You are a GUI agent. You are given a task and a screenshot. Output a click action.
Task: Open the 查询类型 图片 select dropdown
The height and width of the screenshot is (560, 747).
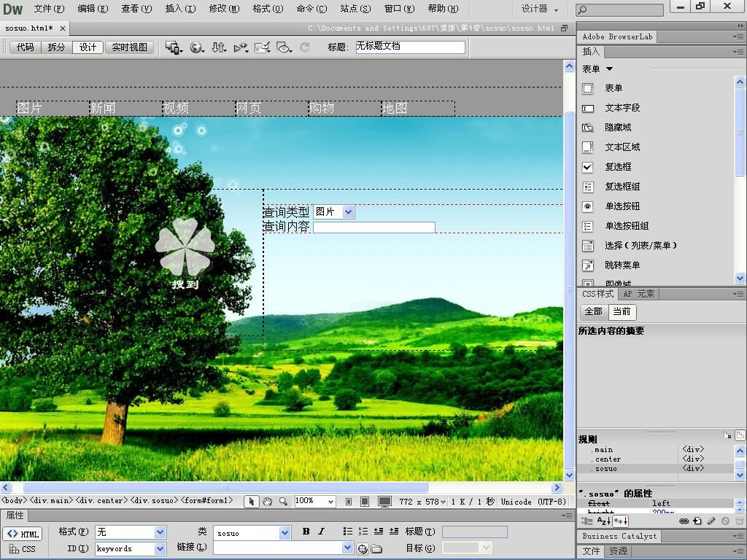click(348, 212)
